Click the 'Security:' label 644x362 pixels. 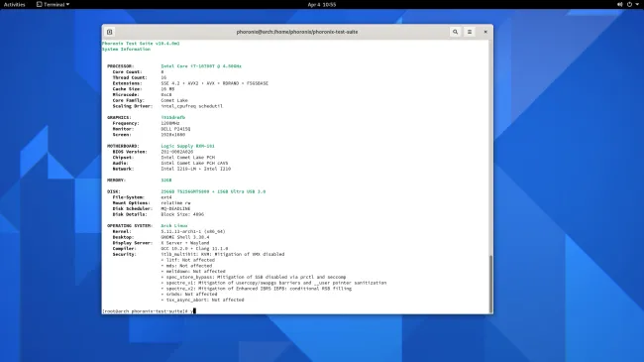[125, 254]
